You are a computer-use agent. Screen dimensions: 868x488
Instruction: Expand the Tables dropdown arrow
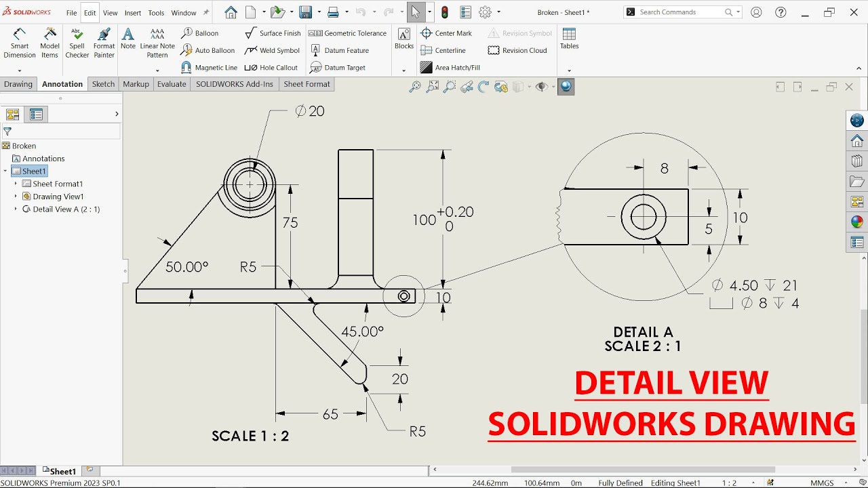click(x=569, y=70)
